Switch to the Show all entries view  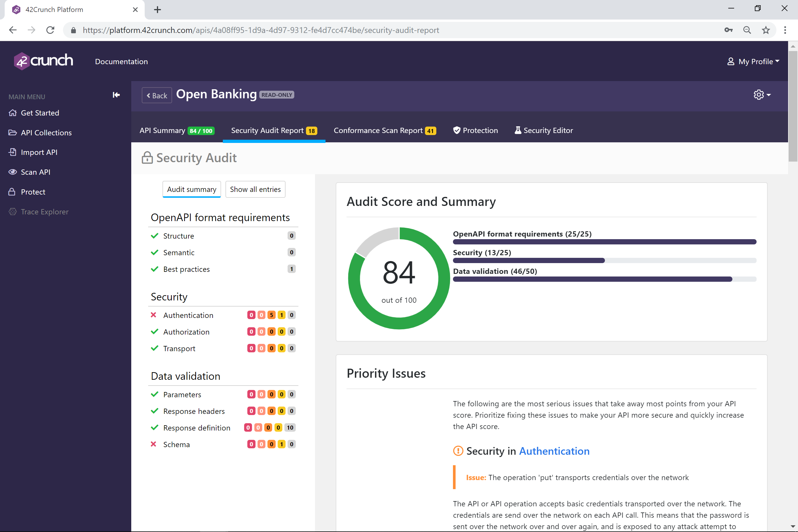coord(255,189)
